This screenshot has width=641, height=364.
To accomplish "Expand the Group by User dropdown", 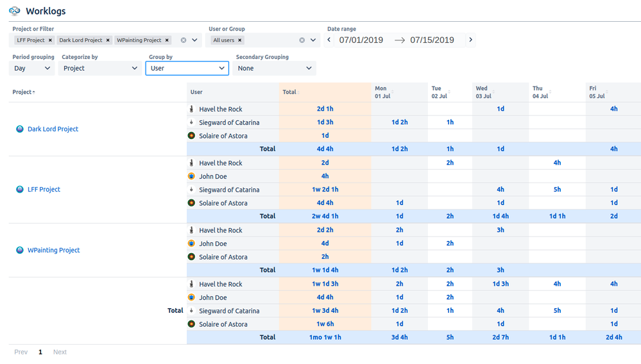I will (x=187, y=68).
